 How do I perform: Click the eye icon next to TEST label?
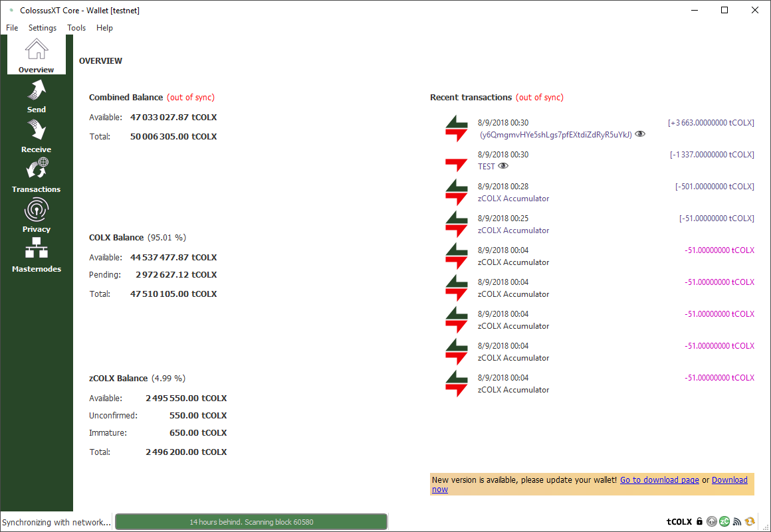[x=503, y=166]
